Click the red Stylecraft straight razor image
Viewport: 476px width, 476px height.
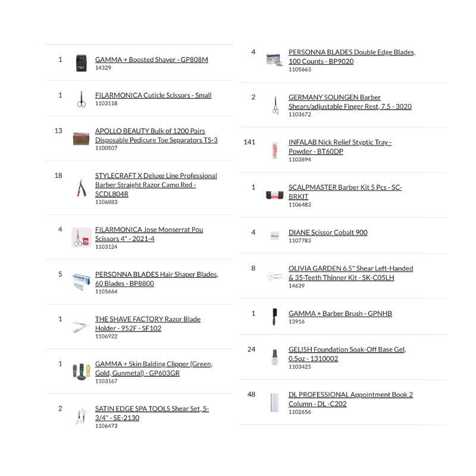(81, 189)
